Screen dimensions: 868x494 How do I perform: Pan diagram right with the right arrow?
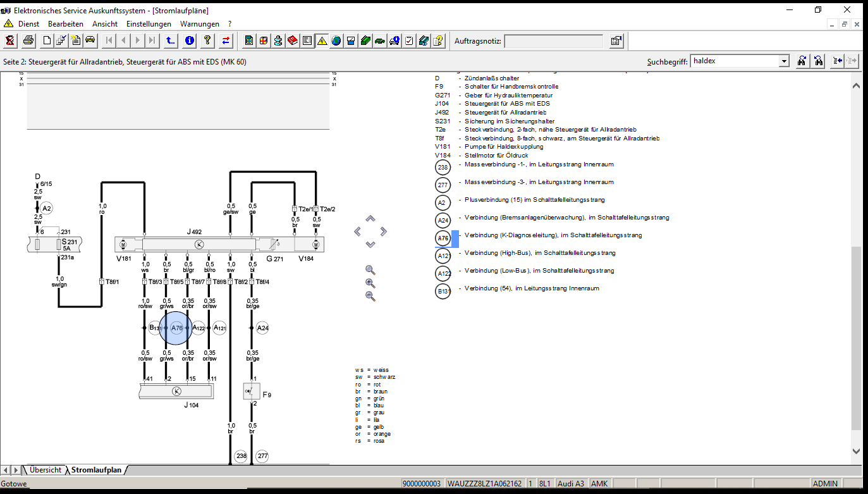point(383,232)
